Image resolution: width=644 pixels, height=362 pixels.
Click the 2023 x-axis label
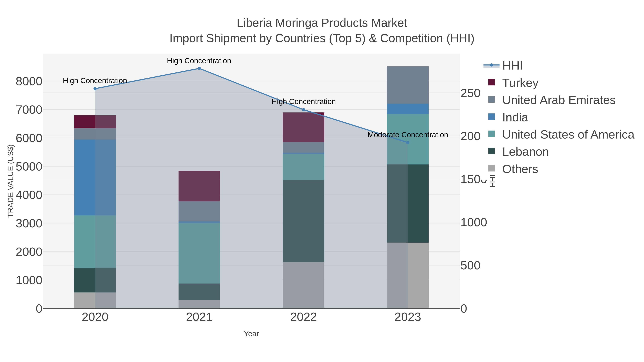(x=408, y=317)
